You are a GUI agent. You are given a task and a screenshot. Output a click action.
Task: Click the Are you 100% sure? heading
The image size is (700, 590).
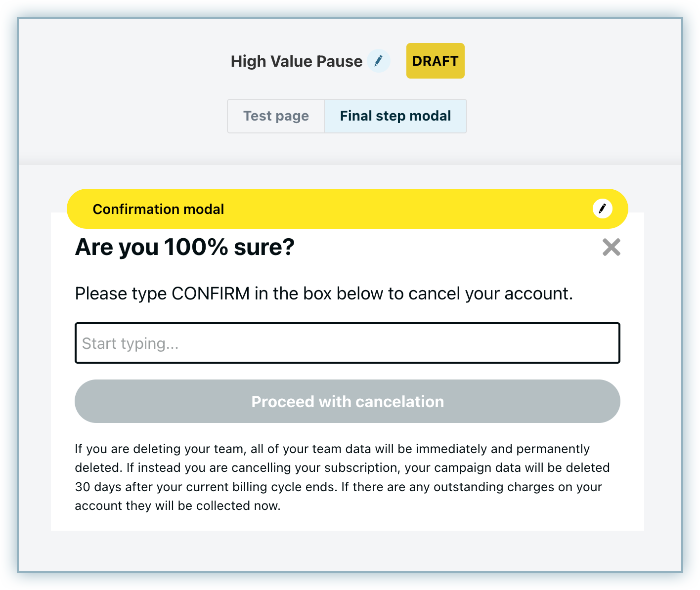pos(184,247)
